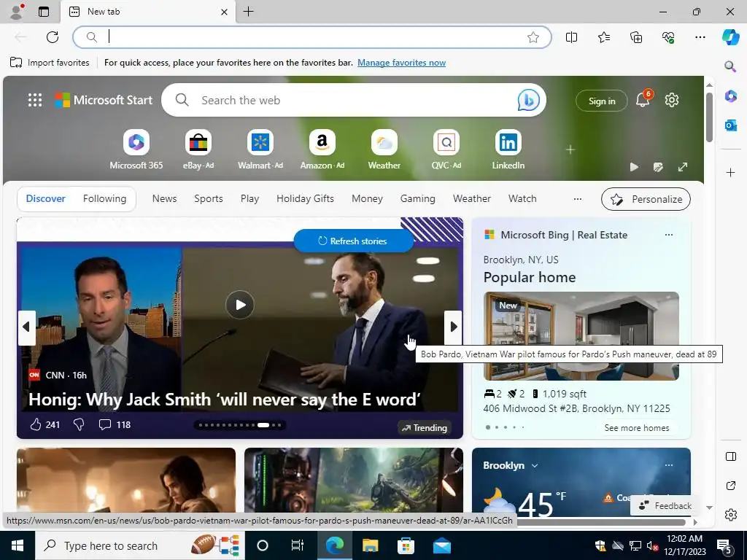
Task: Open the Holiday Gifts tab
Action: click(305, 198)
